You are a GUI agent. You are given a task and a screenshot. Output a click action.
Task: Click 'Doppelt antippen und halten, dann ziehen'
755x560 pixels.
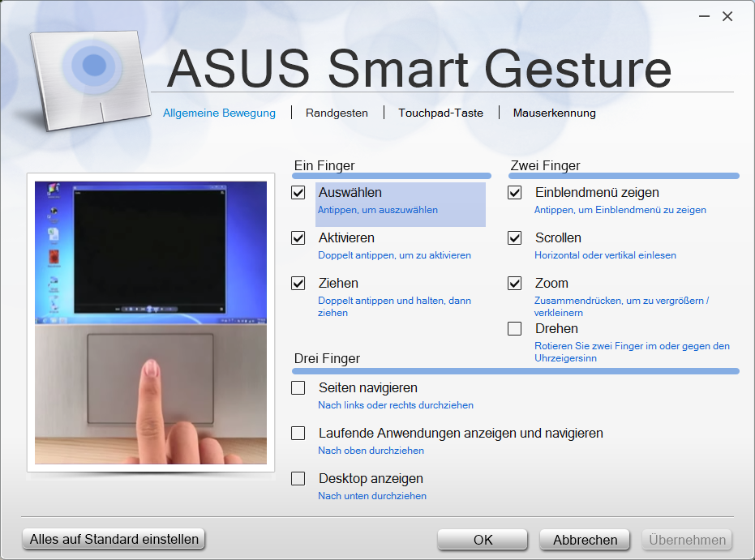click(394, 306)
